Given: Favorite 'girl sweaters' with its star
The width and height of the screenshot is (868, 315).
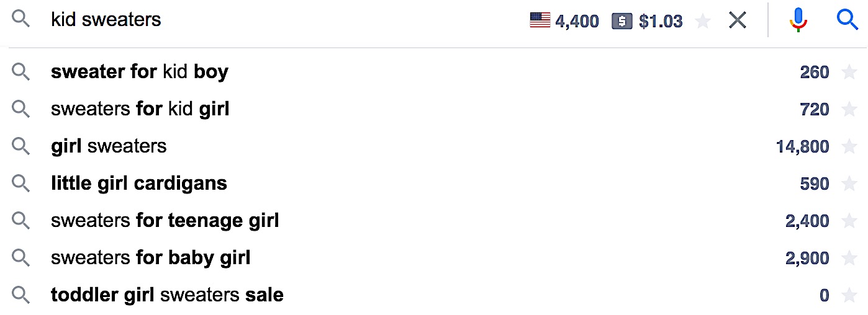Looking at the screenshot, I should coord(849,147).
